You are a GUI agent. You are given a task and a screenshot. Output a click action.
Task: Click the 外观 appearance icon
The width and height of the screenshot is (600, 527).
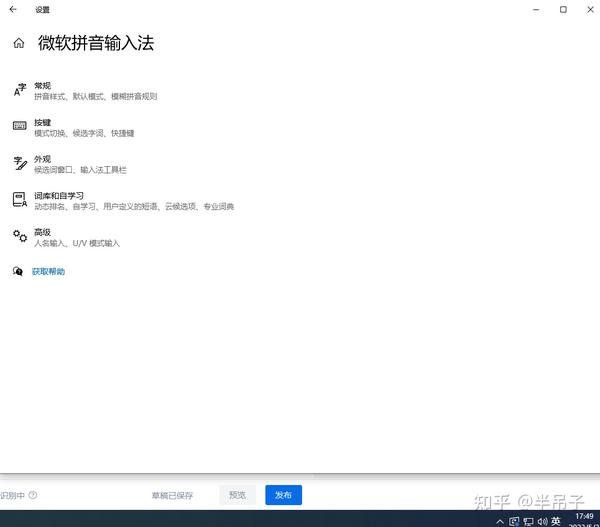(x=20, y=163)
